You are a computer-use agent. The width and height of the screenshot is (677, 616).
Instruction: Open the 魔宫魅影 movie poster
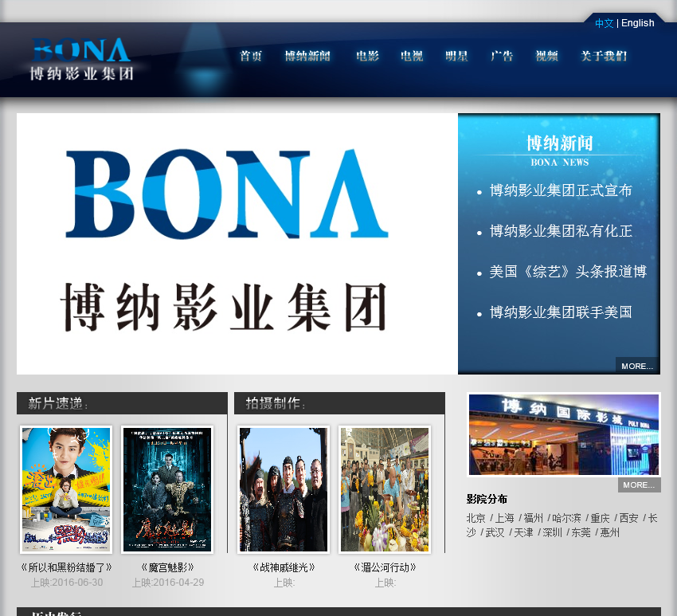tap(167, 489)
